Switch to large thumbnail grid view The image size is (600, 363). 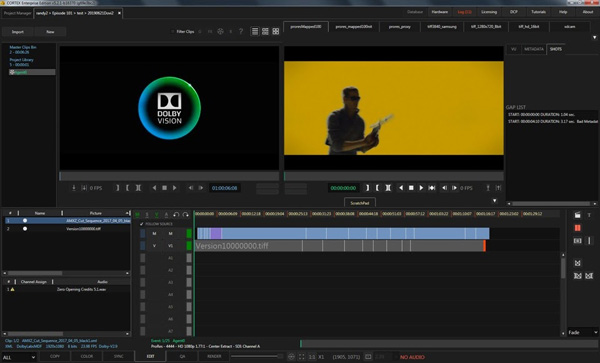tap(276, 31)
